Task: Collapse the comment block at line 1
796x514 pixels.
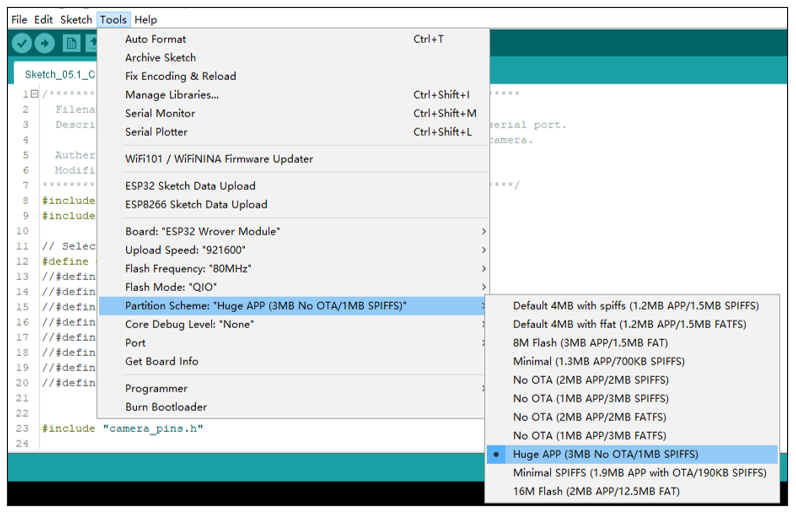Action: (35, 94)
